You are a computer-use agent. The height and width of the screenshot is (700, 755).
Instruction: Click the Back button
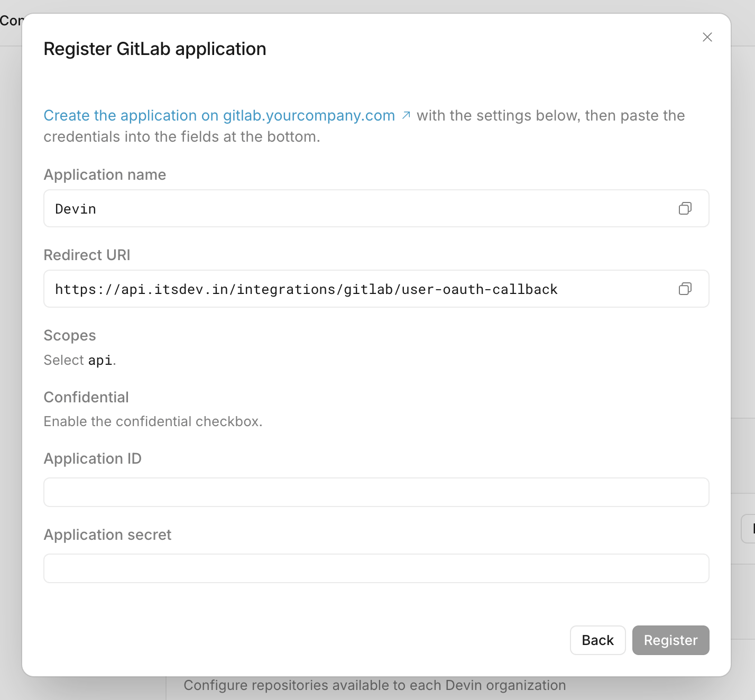[x=597, y=640]
